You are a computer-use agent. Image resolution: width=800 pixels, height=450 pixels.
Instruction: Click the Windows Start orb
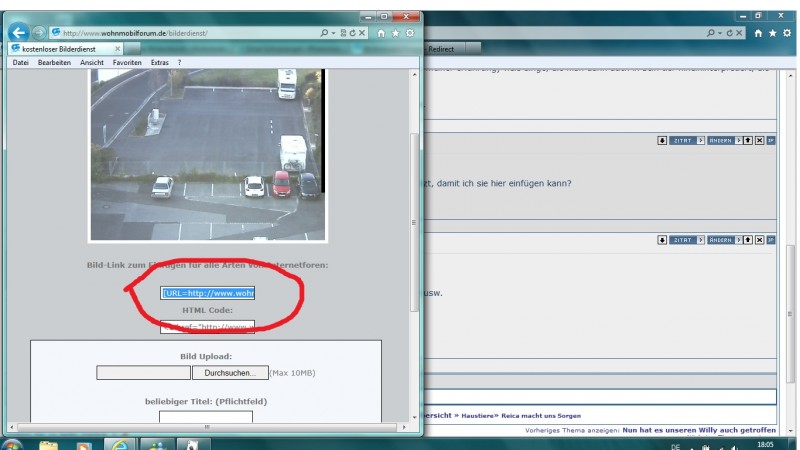[x=13, y=443]
